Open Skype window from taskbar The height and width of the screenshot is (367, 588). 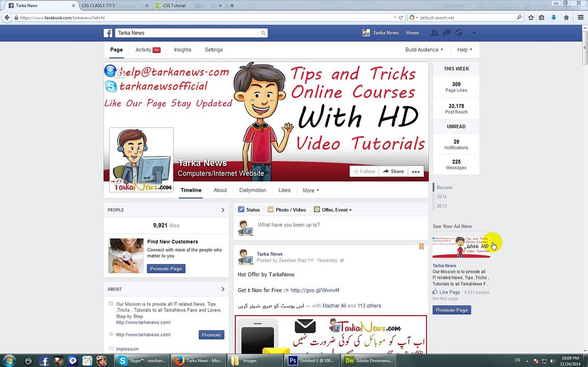coord(142,360)
